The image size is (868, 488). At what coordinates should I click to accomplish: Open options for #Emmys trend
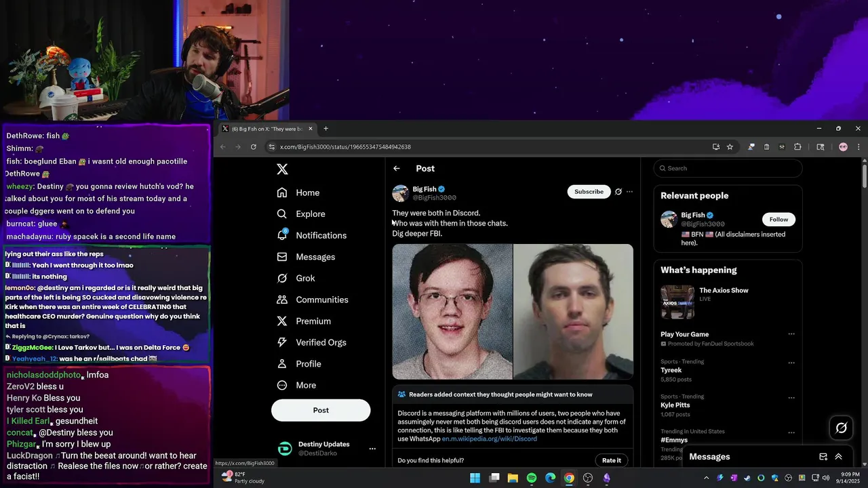(x=791, y=432)
